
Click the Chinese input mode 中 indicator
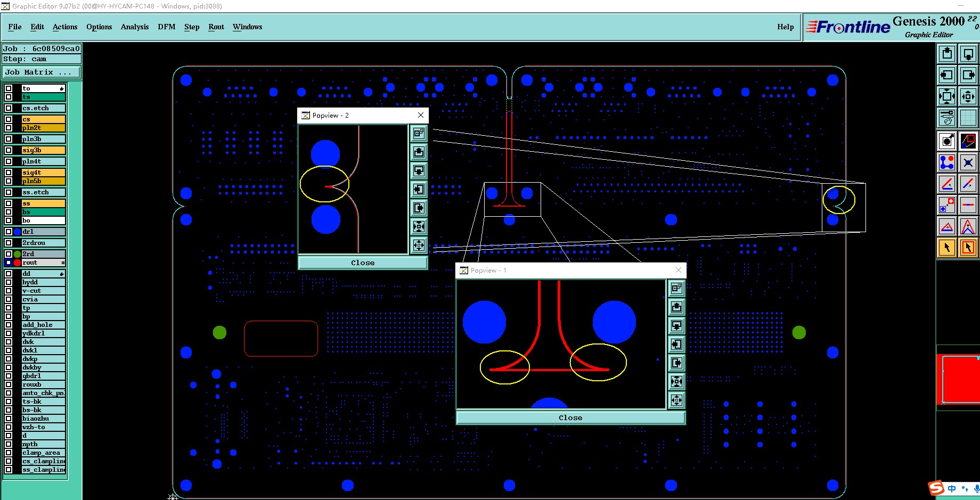[952, 488]
